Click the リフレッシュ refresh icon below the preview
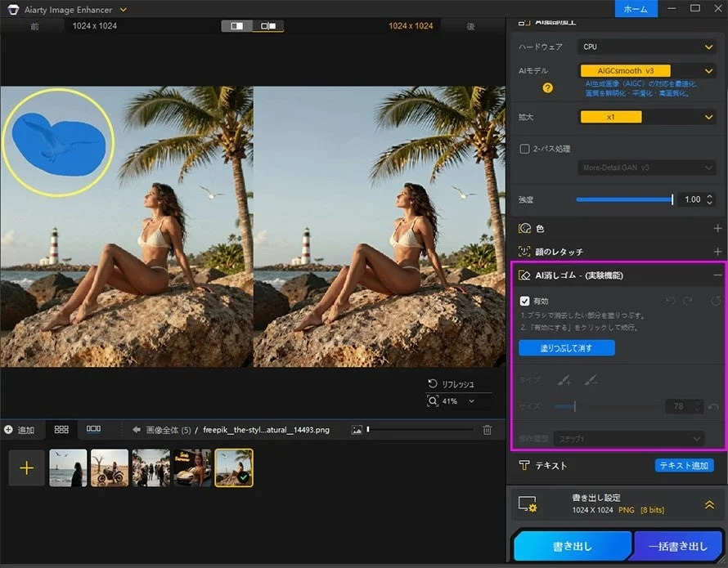Viewport: 728px width, 568px height. coord(432,382)
